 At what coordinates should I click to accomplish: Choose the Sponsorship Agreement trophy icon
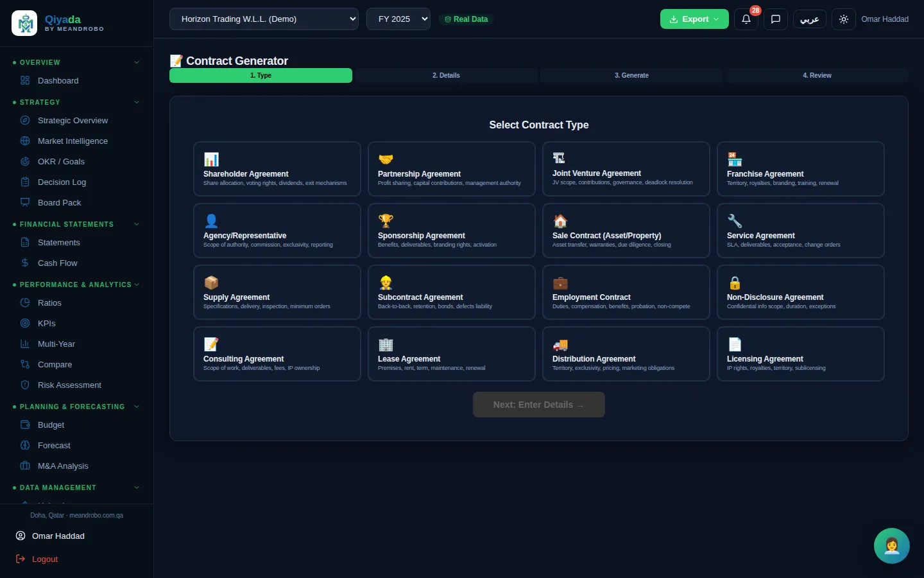tap(386, 221)
